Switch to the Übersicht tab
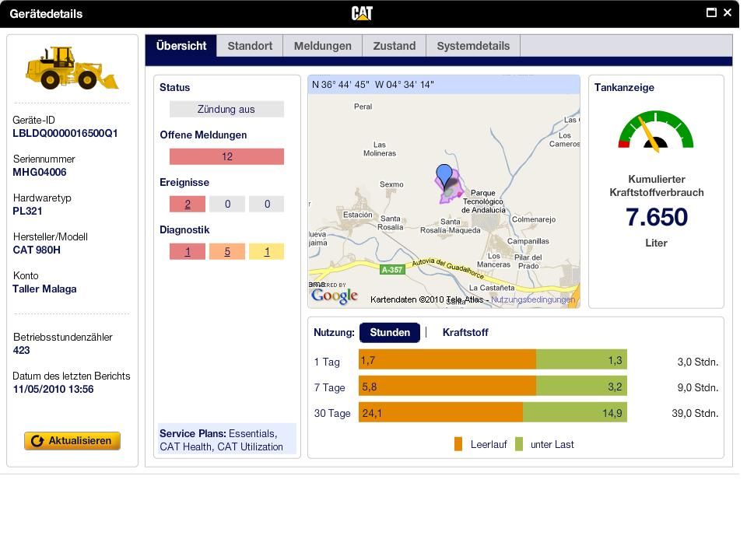Viewport: 747px width, 560px height. (x=181, y=46)
